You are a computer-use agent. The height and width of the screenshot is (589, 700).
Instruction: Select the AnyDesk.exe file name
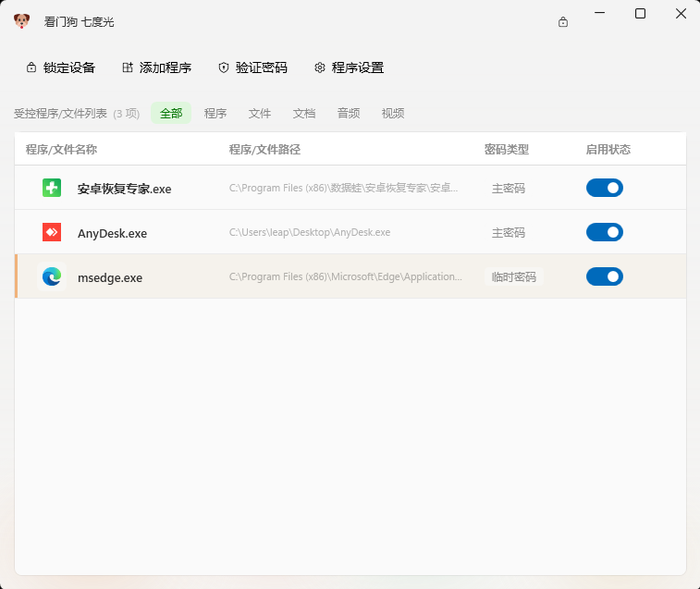(x=113, y=234)
